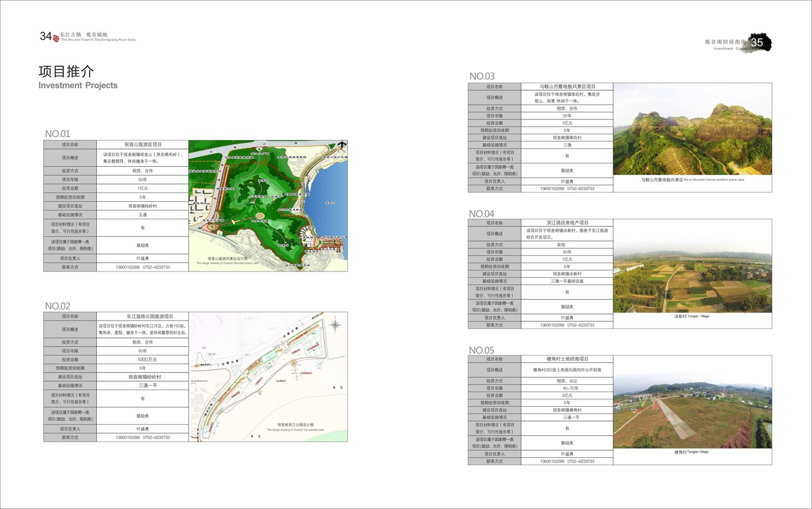Click 'The Ancient Town In The Dongjiang River Area' text
Viewport: 812px width, 509px height.
point(98,40)
